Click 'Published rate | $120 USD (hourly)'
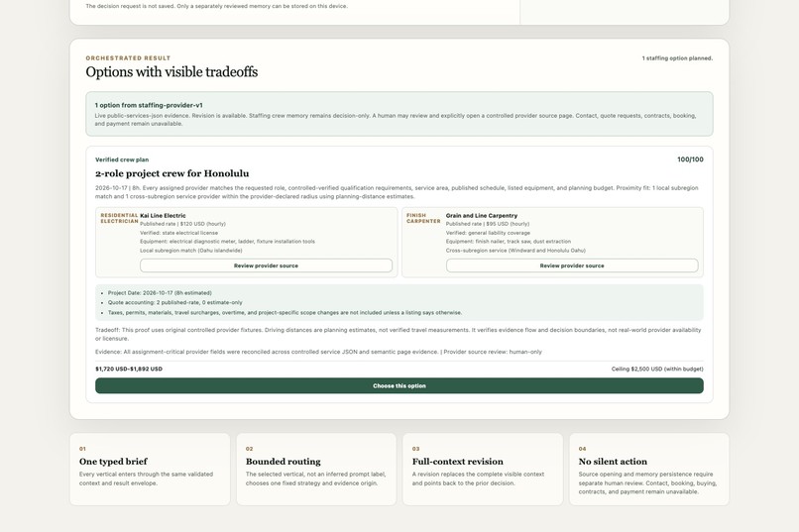 (183, 224)
